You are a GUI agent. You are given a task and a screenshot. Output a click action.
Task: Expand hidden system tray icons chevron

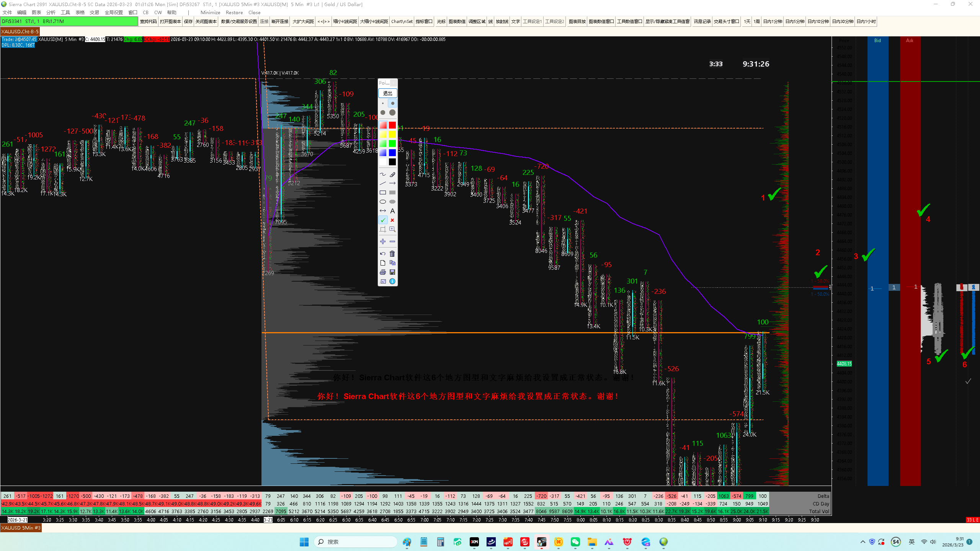(x=862, y=542)
